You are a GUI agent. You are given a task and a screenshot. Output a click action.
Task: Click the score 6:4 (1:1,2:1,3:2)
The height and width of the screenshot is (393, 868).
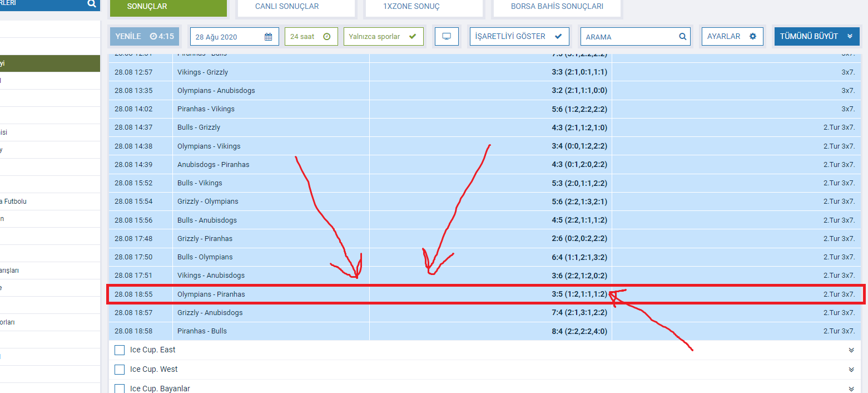click(579, 257)
